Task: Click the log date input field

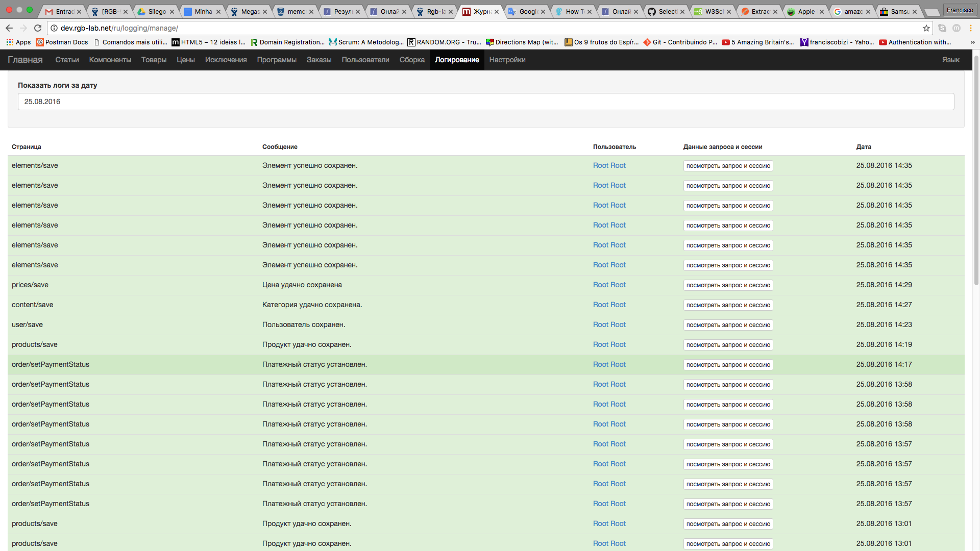Action: [485, 102]
